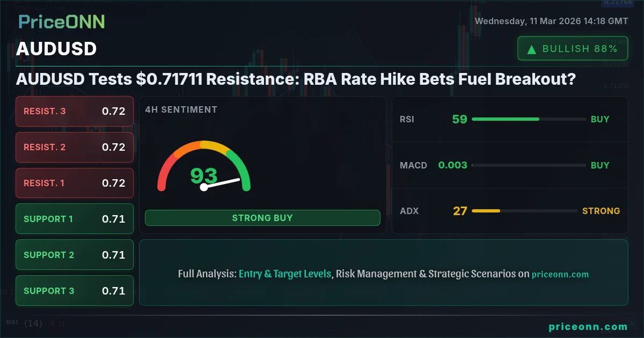Click the STRONG BUY bar
Viewport: 644px width, 338px height.
pos(262,218)
